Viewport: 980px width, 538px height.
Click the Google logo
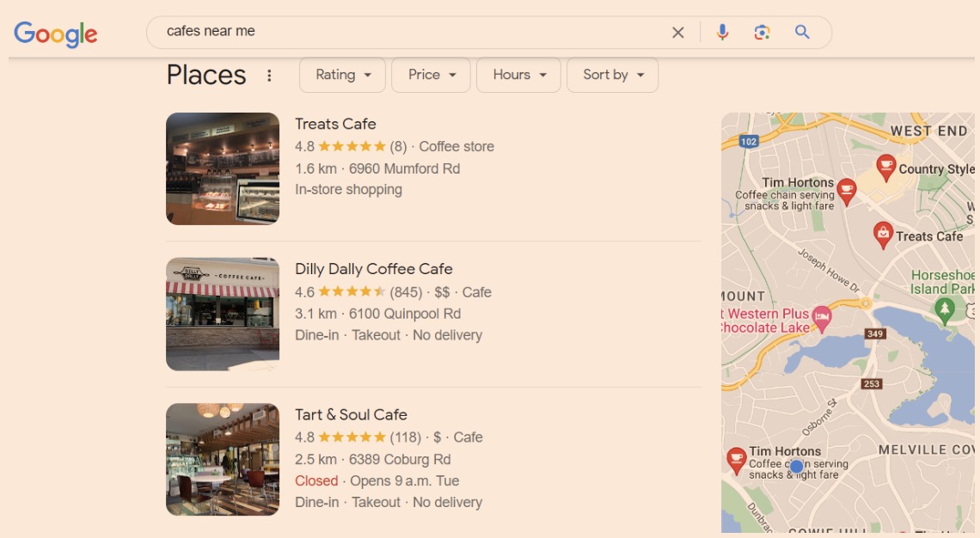56,34
